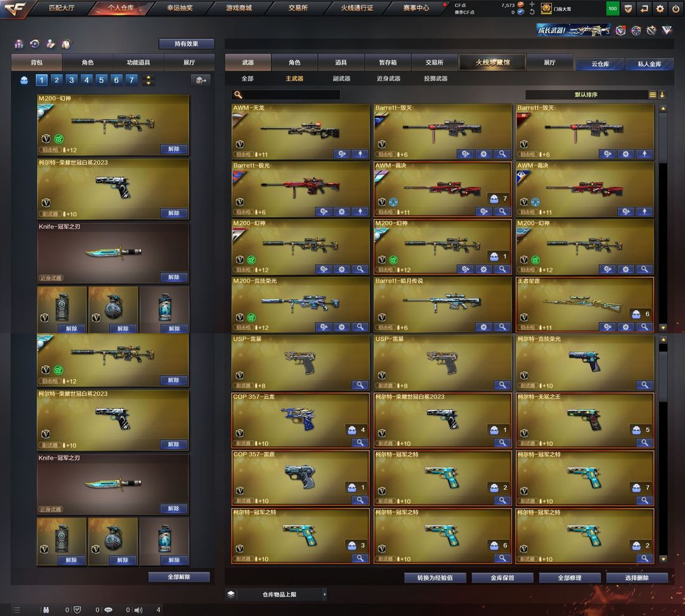Open the friends icon in bottom status bar
The image size is (685, 616).
coord(46,610)
